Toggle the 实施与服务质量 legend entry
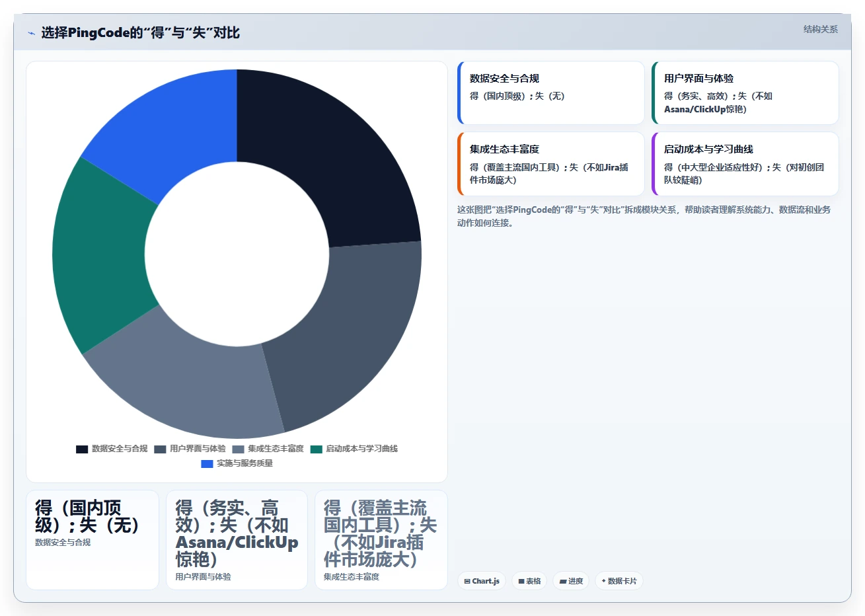The width and height of the screenshot is (865, 616). (237, 463)
